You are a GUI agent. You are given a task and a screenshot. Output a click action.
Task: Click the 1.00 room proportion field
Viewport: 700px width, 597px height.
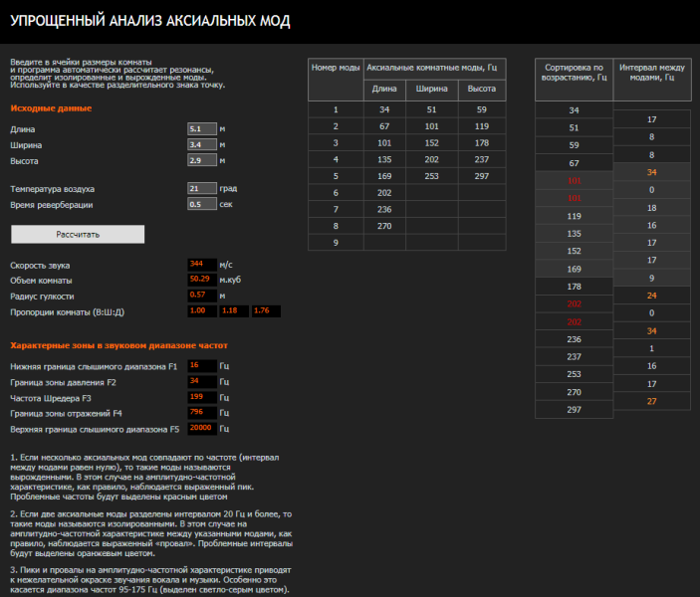pos(201,311)
